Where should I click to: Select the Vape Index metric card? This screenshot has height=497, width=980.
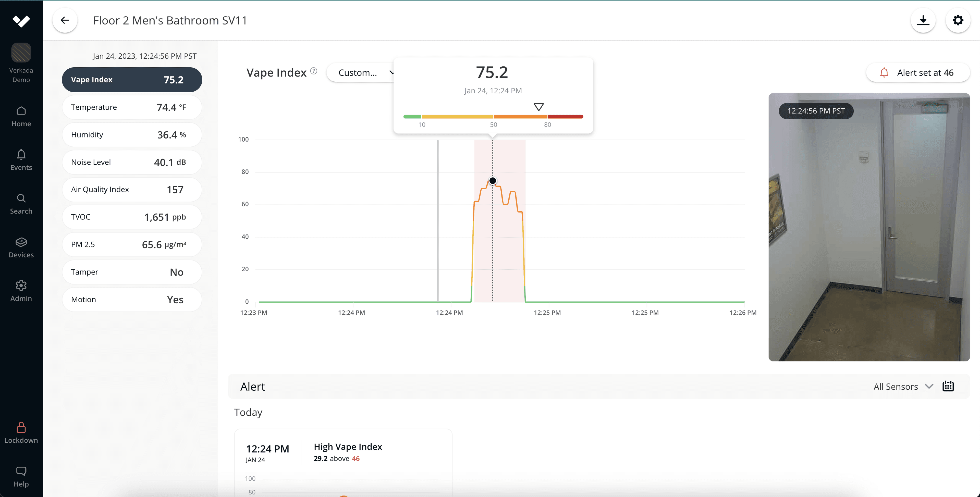[x=132, y=80]
